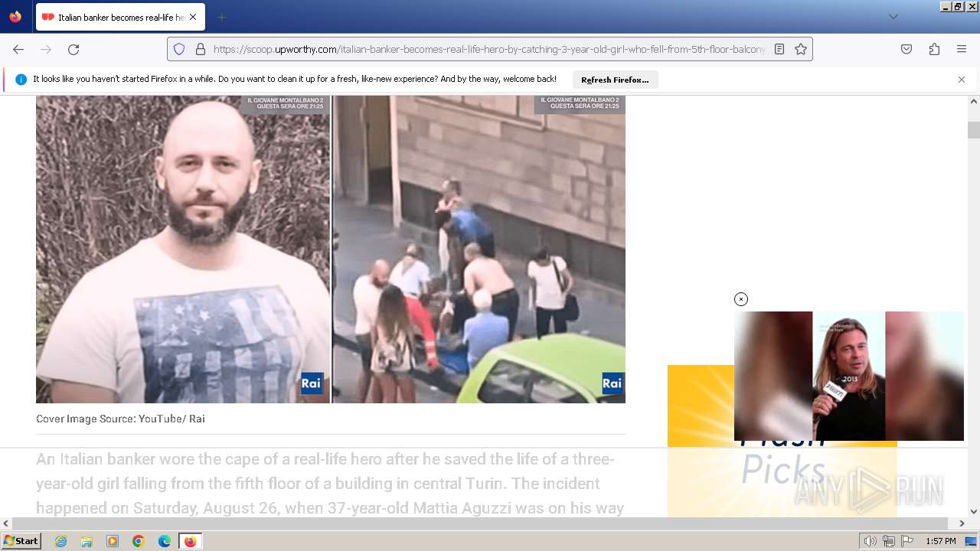Open the volume control tray icon
The height and width of the screenshot is (551, 980).
(870, 541)
